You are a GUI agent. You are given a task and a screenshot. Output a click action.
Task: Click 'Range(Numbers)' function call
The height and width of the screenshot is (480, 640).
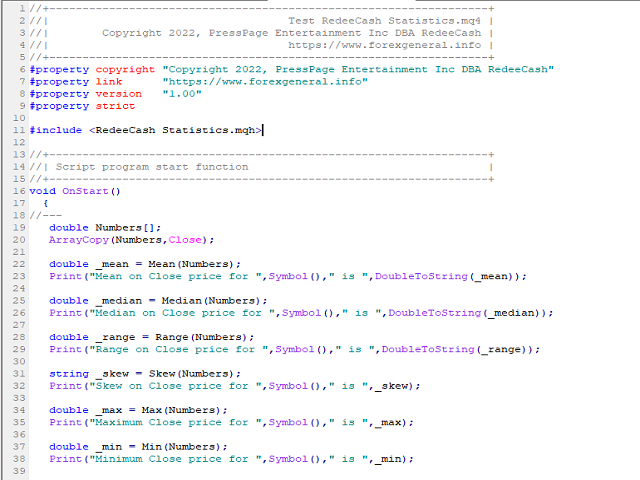pyautogui.click(x=201, y=337)
